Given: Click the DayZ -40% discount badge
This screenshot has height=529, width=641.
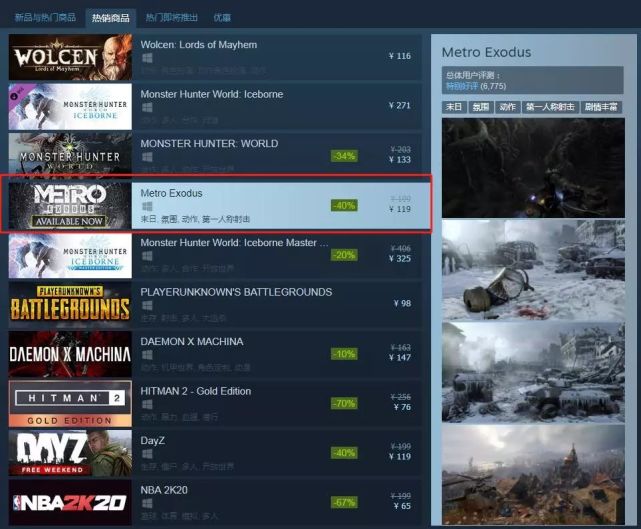Looking at the screenshot, I should click(x=344, y=453).
